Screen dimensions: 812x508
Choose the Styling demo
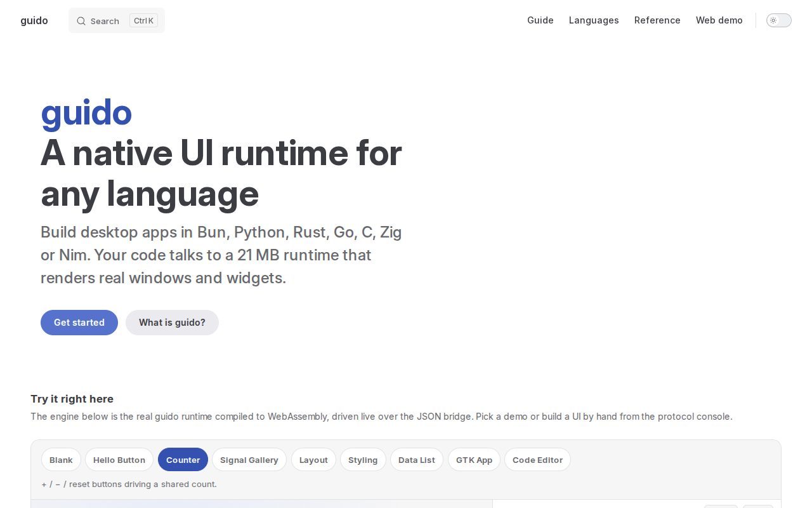pyautogui.click(x=363, y=460)
